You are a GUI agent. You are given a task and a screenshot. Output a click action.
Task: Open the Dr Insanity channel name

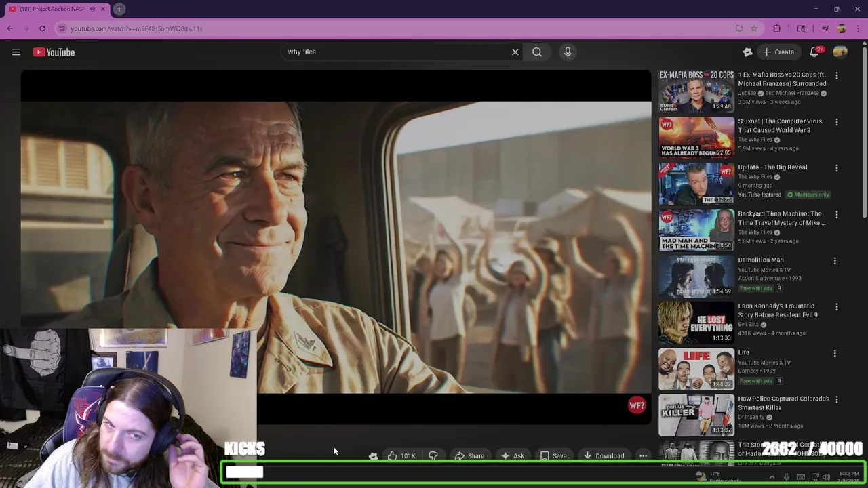pos(751,417)
